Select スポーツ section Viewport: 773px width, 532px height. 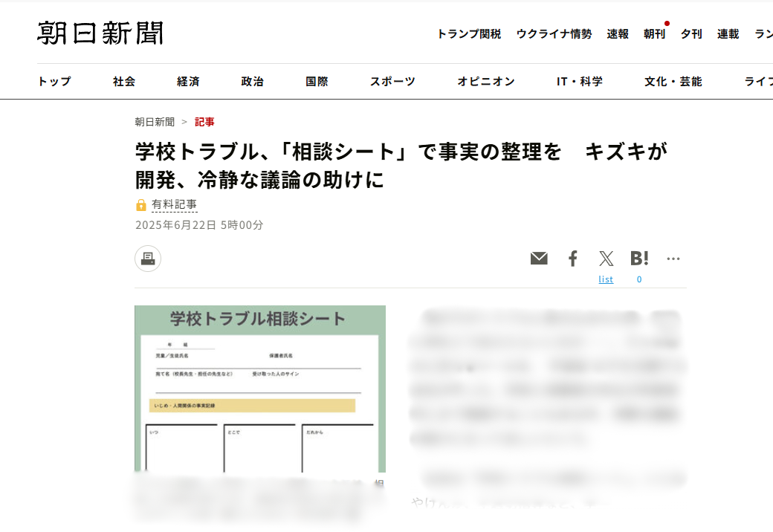pyautogui.click(x=393, y=81)
